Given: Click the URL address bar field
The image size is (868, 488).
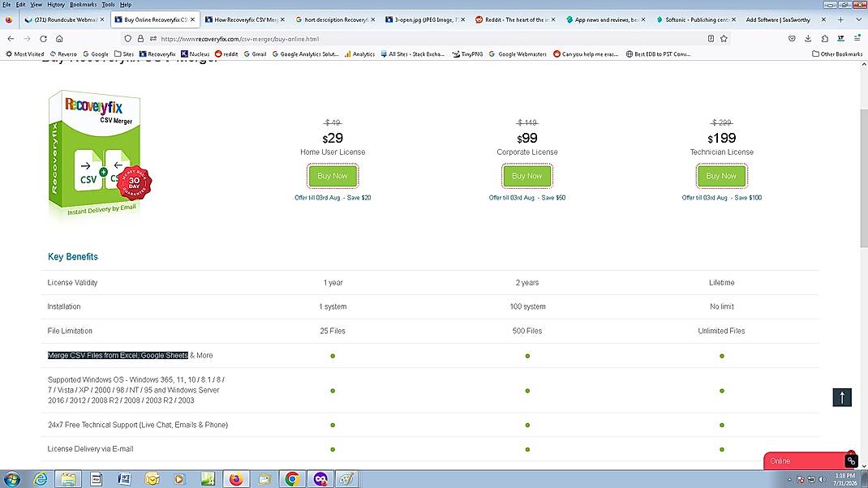Looking at the screenshot, I should point(426,39).
